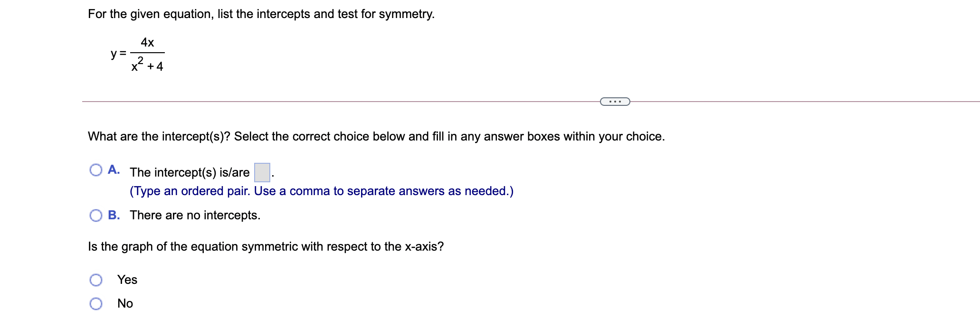
Task: Click the "What are the intercept(s)?" question
Action: pos(376,137)
